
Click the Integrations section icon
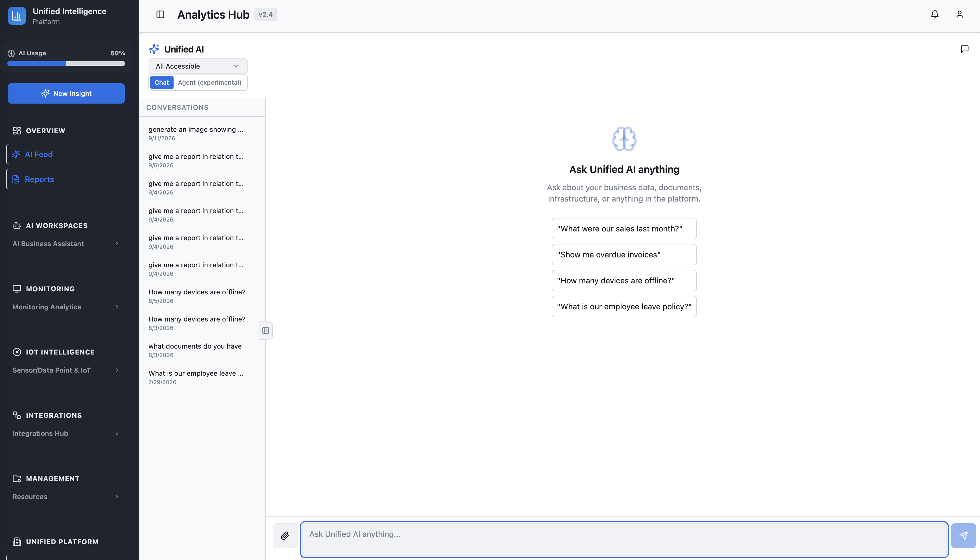tap(17, 415)
